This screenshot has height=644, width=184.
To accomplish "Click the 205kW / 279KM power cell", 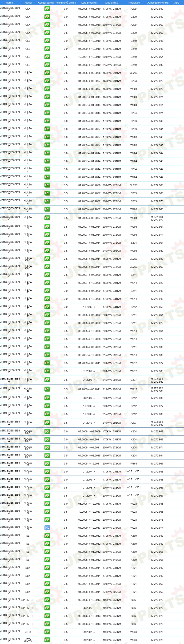I will pyautogui.click(x=112, y=527).
